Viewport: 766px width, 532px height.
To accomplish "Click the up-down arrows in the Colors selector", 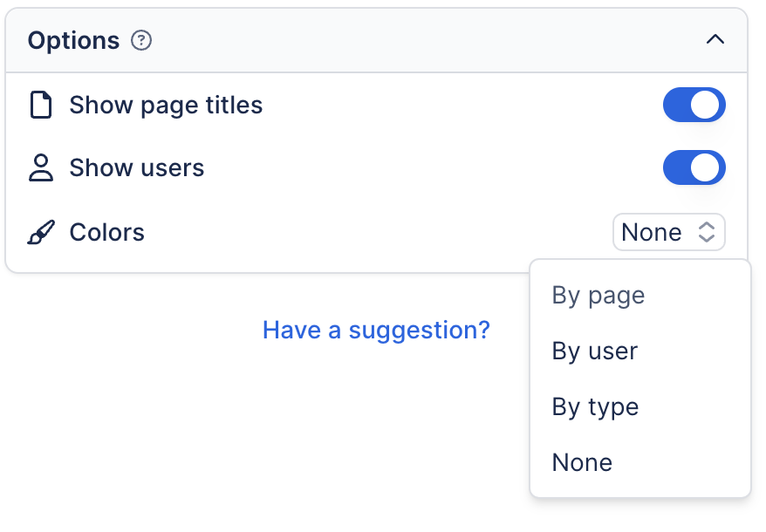I will pyautogui.click(x=707, y=233).
